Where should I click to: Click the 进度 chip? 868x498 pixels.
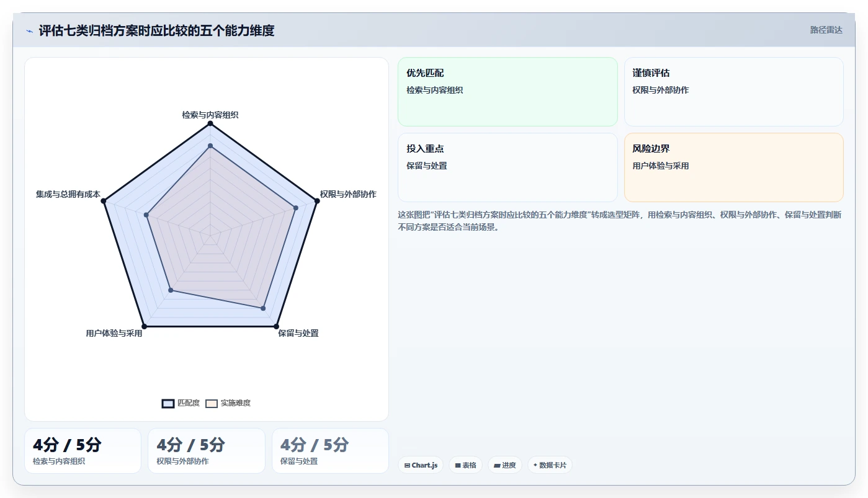pos(505,465)
